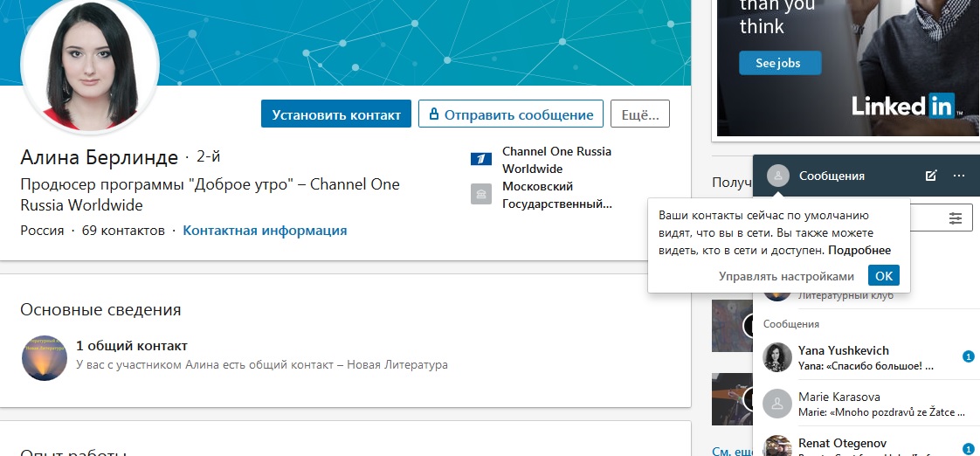This screenshot has height=456, width=980.
Task: Compose a new message with pencil icon
Action: coord(930,176)
